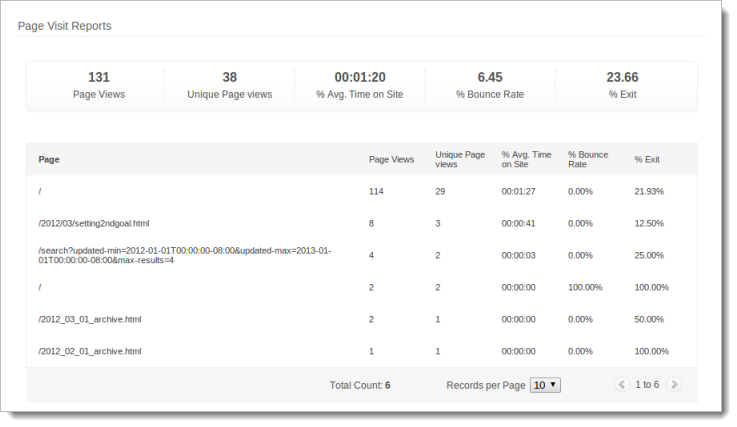The width and height of the screenshot is (737, 427).
Task: Open the Records per Page dropdown
Action: pyautogui.click(x=546, y=384)
